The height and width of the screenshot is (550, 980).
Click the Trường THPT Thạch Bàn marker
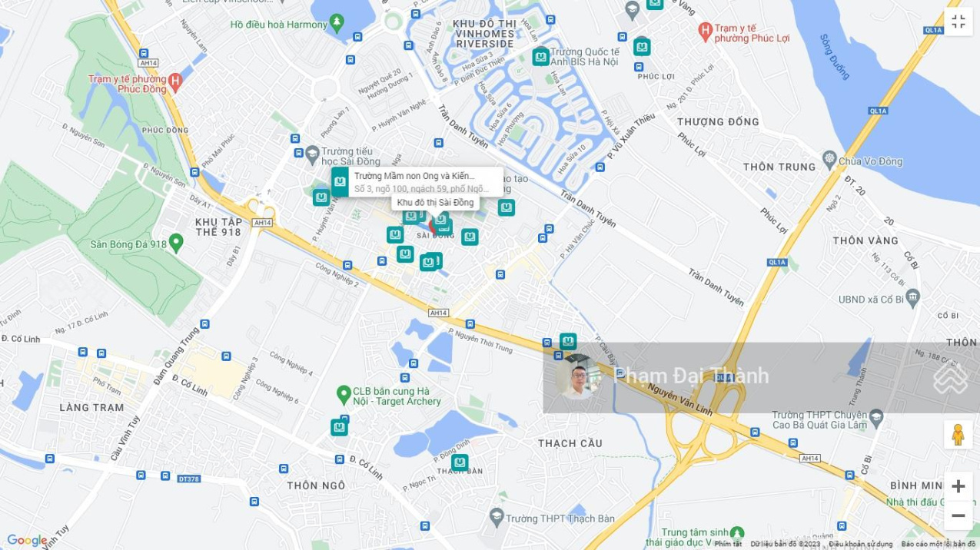[497, 517]
